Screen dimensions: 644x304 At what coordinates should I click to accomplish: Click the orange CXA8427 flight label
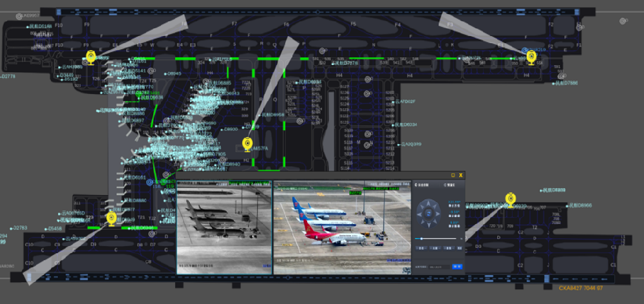(580, 288)
